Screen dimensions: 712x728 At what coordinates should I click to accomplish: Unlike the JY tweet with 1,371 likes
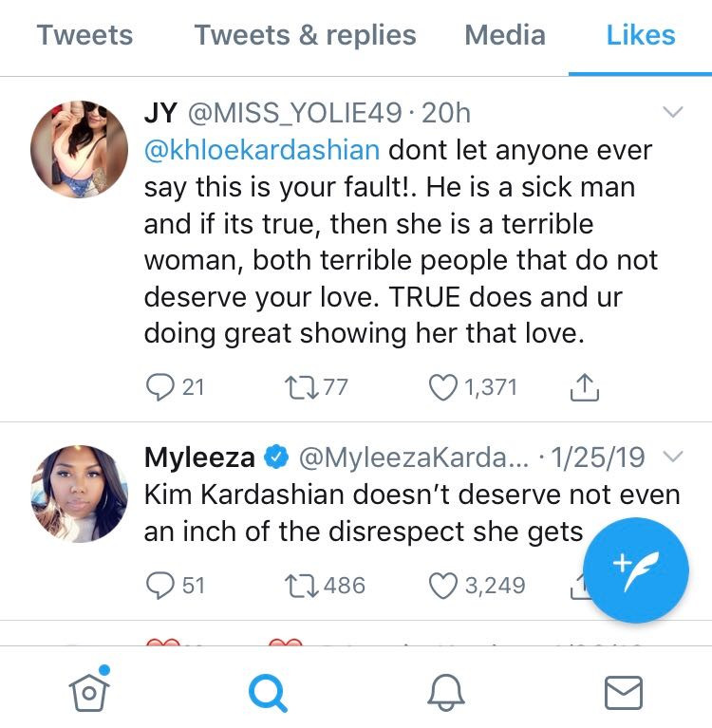[x=443, y=386]
